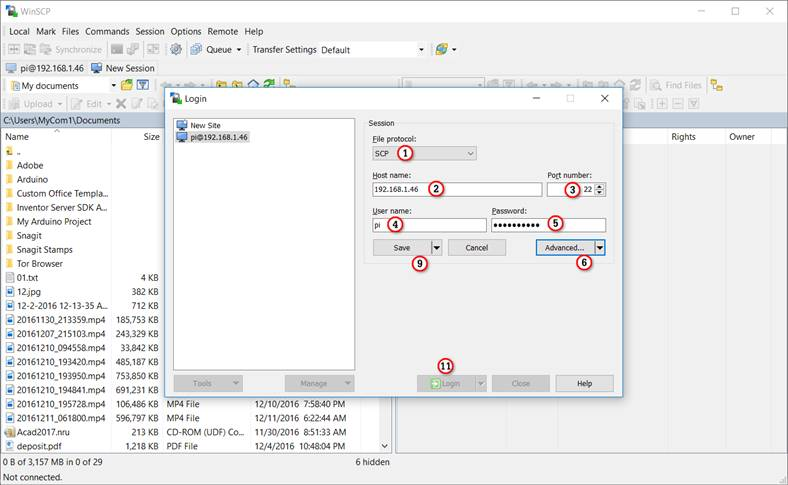Click the 01.txt file icon

click(10, 277)
